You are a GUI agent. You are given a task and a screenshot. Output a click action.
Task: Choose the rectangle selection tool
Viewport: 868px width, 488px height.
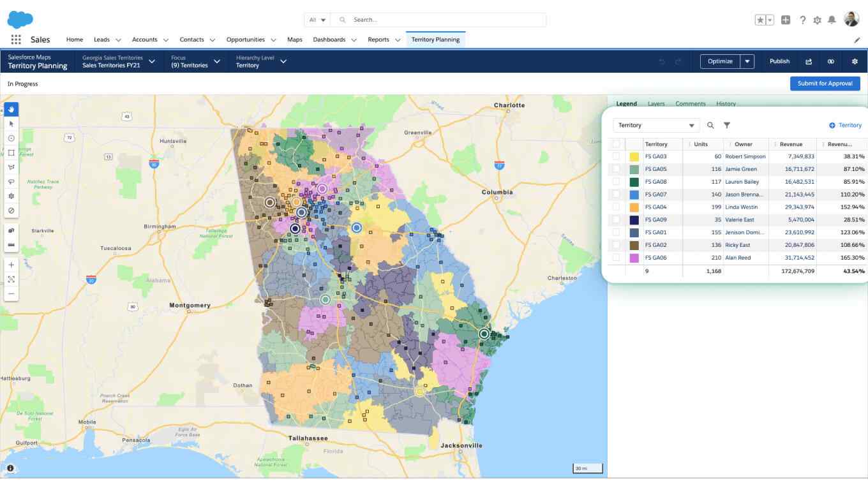pos(11,152)
